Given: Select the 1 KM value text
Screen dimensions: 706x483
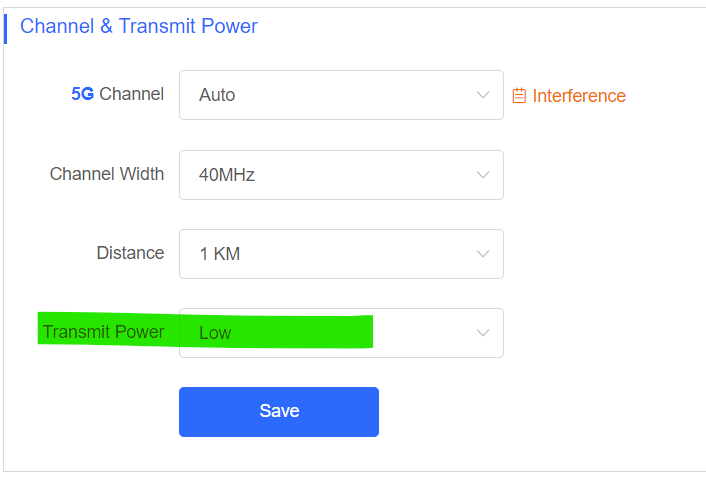Looking at the screenshot, I should click(220, 254).
